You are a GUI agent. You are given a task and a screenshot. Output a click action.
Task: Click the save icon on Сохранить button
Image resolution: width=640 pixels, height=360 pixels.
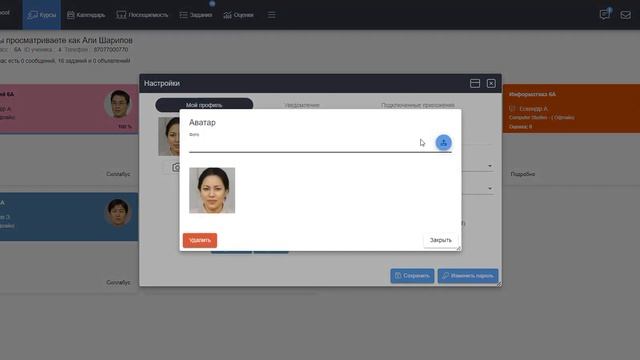tap(398, 276)
